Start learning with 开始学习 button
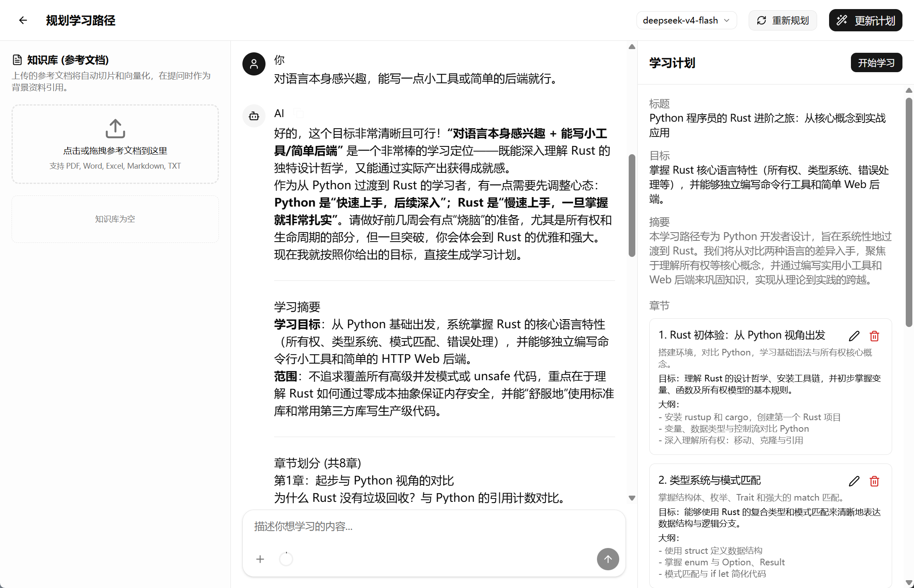The height and width of the screenshot is (588, 914). tap(876, 63)
